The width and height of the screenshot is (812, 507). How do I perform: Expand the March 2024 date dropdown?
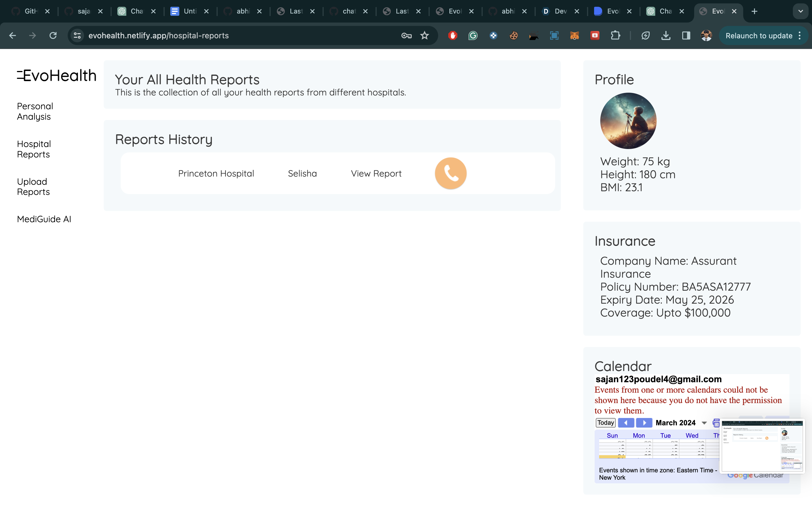pos(704,423)
